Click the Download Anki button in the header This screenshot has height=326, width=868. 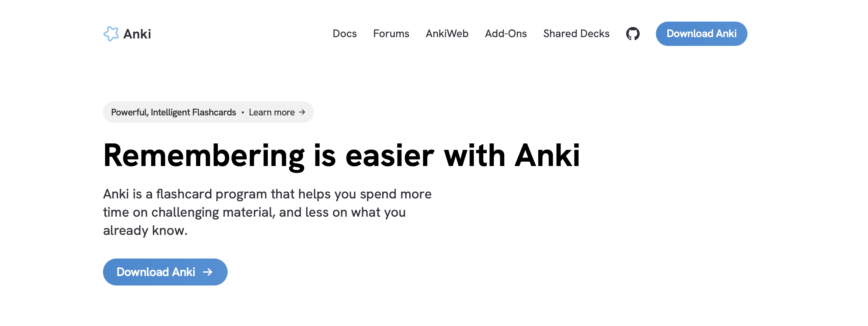(701, 33)
